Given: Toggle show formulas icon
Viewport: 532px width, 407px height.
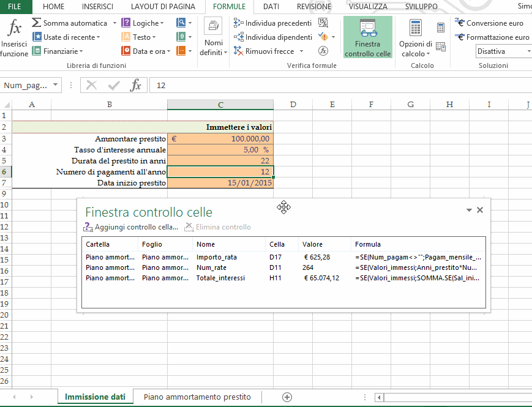Looking at the screenshot, I should pos(323,23).
